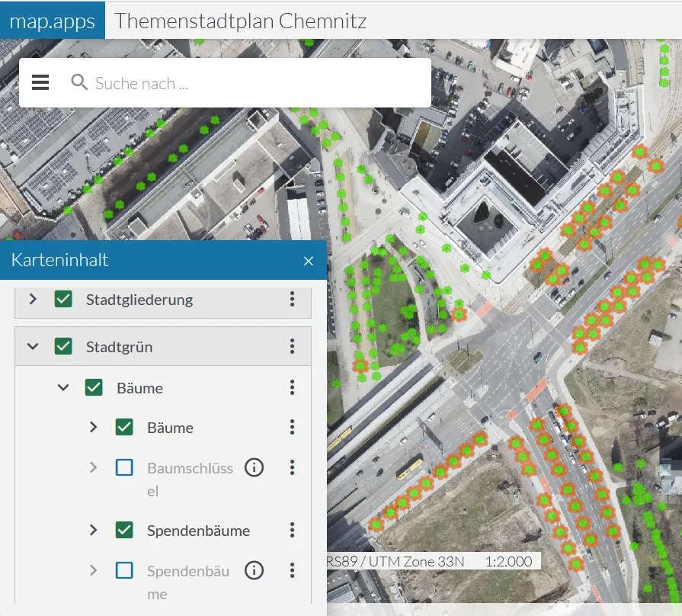Image resolution: width=682 pixels, height=616 pixels.
Task: Open options menu for checked Spendenbäume layer
Action: tap(292, 531)
